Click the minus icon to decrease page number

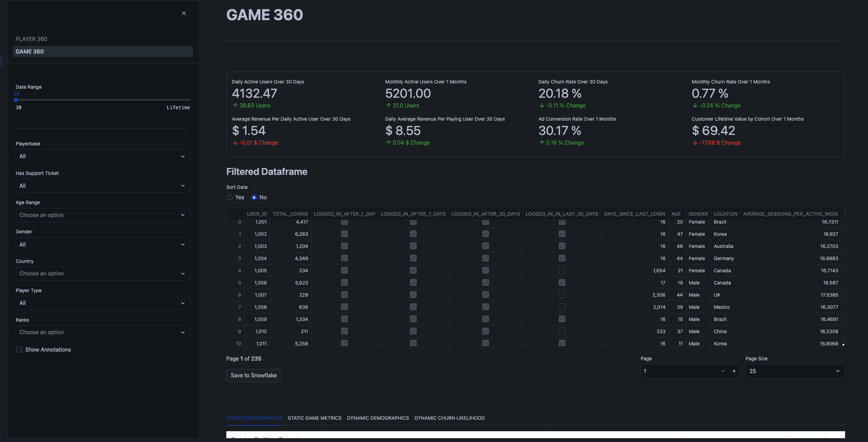[723, 371]
